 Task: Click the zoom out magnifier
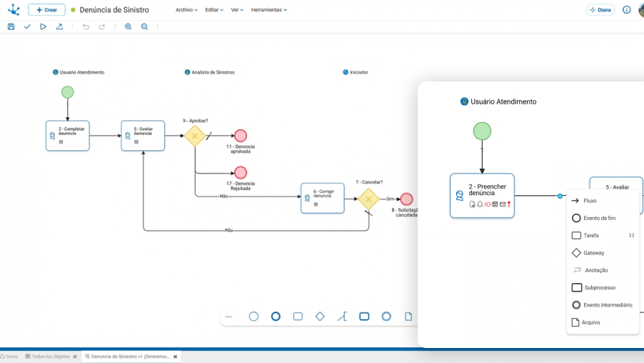[144, 26]
